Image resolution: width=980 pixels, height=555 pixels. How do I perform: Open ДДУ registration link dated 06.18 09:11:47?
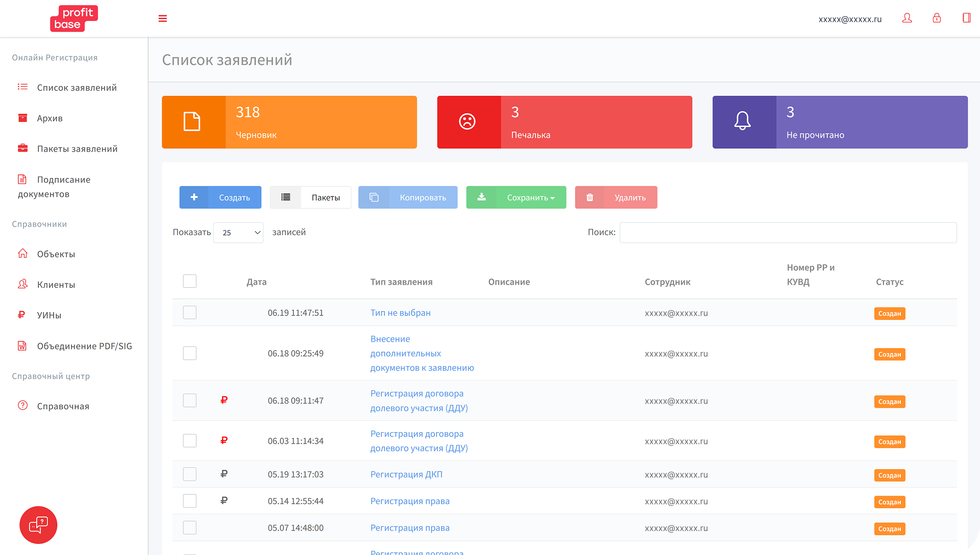419,400
